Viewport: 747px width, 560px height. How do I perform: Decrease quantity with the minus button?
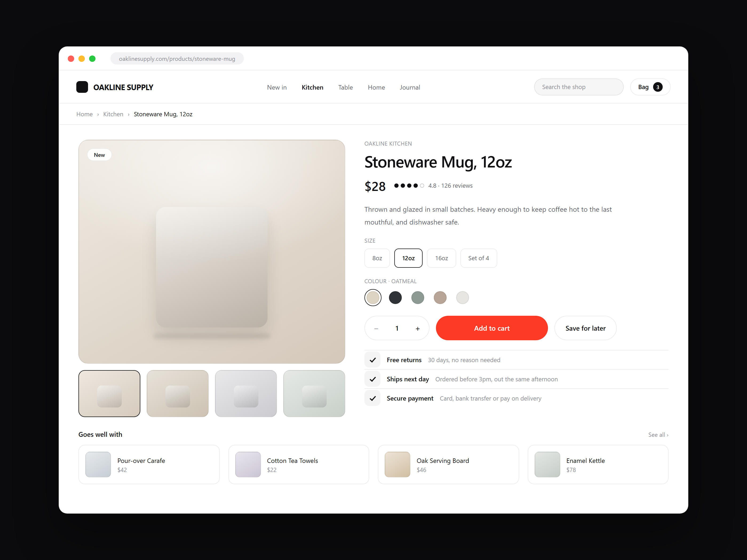click(376, 329)
